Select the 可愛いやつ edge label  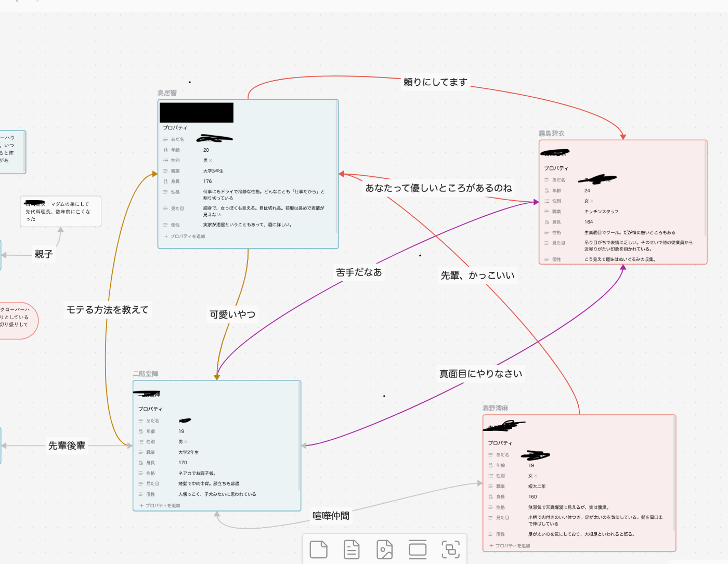click(232, 314)
